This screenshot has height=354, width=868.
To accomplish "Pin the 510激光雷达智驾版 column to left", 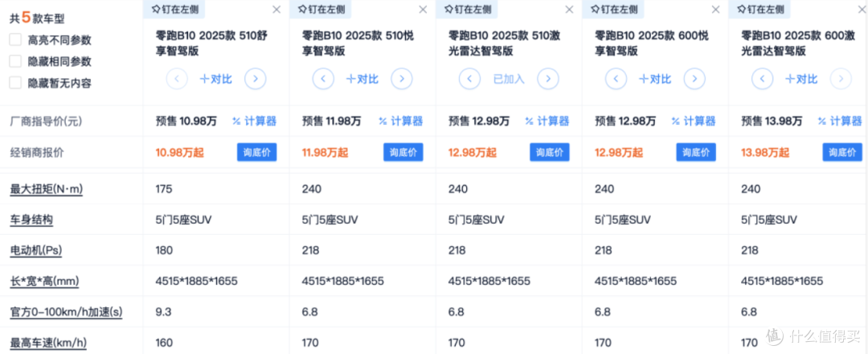I will pyautogui.click(x=467, y=9).
